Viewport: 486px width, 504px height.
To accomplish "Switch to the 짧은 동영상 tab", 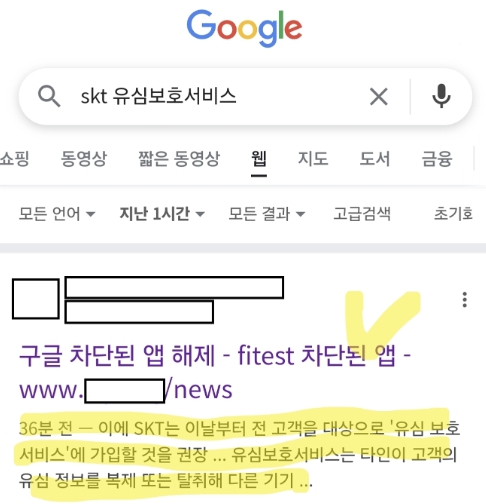I will [179, 158].
